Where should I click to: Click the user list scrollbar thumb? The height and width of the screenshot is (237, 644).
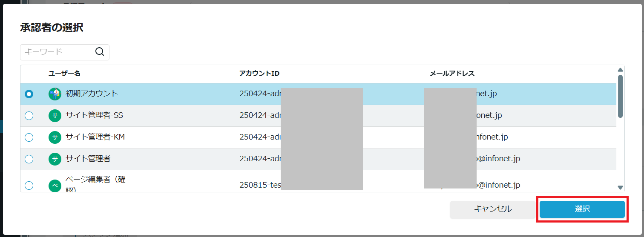[620, 96]
